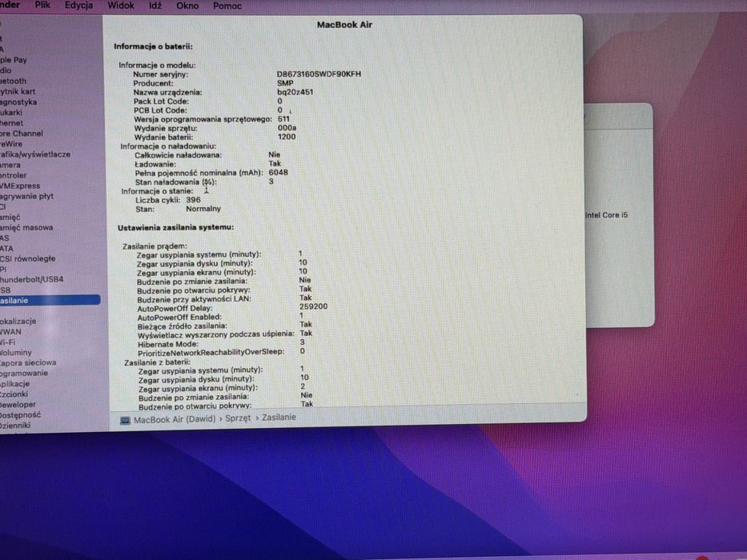
Task: Click the cycle count value 396
Action: [194, 200]
